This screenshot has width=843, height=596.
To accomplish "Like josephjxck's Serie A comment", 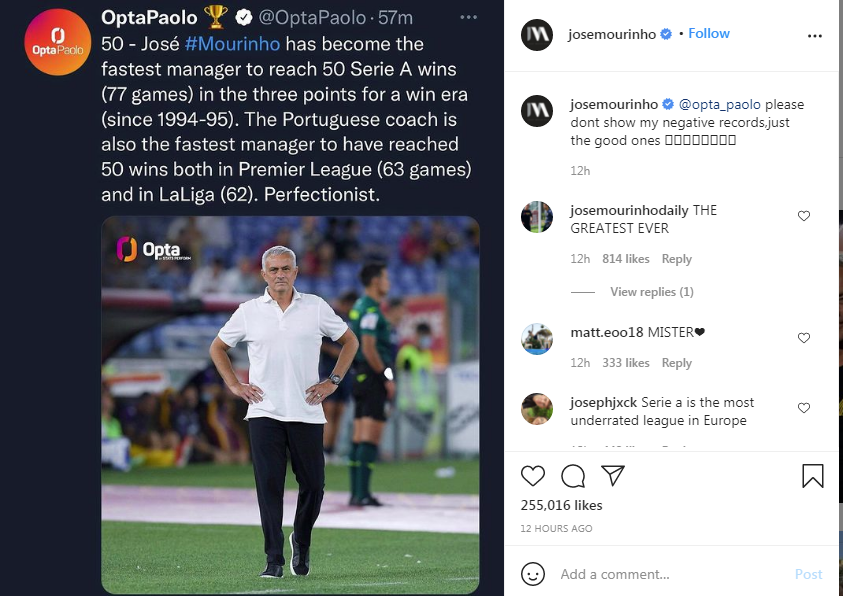I will click(804, 408).
